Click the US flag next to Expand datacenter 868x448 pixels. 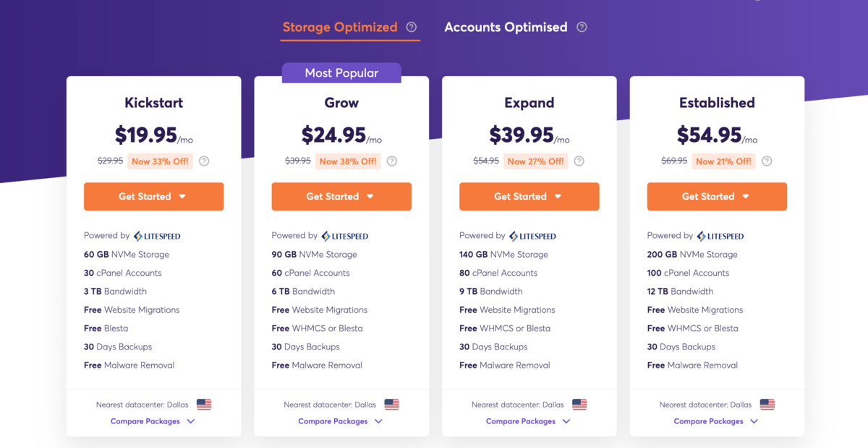pyautogui.click(x=579, y=404)
